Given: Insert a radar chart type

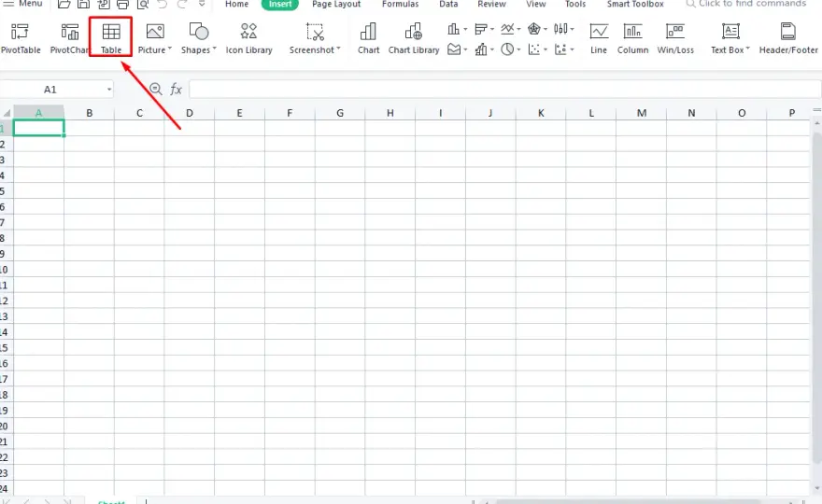Looking at the screenshot, I should coord(533,29).
